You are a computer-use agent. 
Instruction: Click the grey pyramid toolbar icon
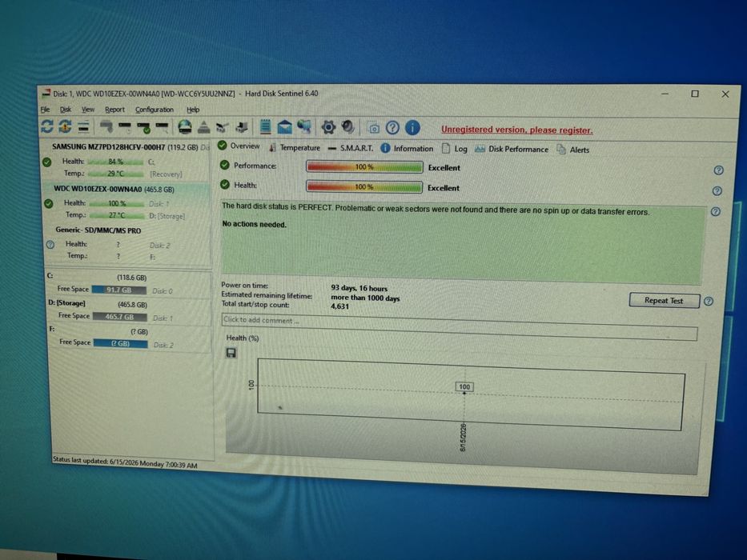tap(204, 127)
